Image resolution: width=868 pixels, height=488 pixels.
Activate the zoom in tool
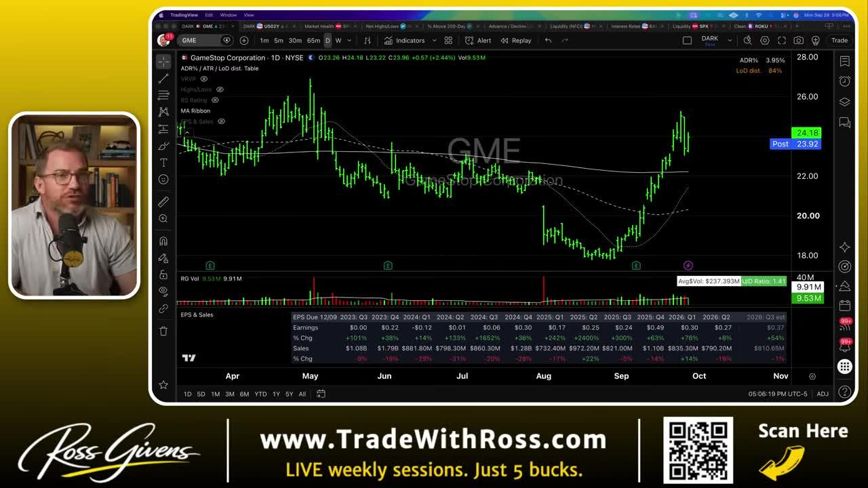(163, 219)
